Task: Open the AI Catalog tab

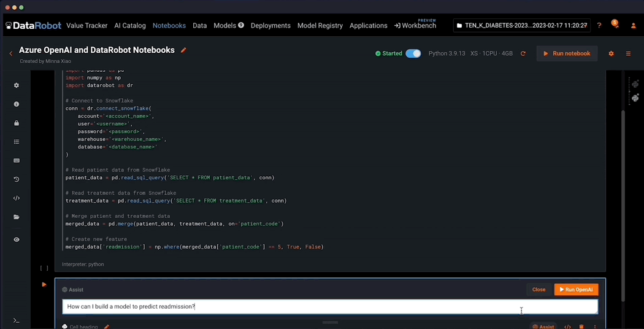Action: [130, 26]
